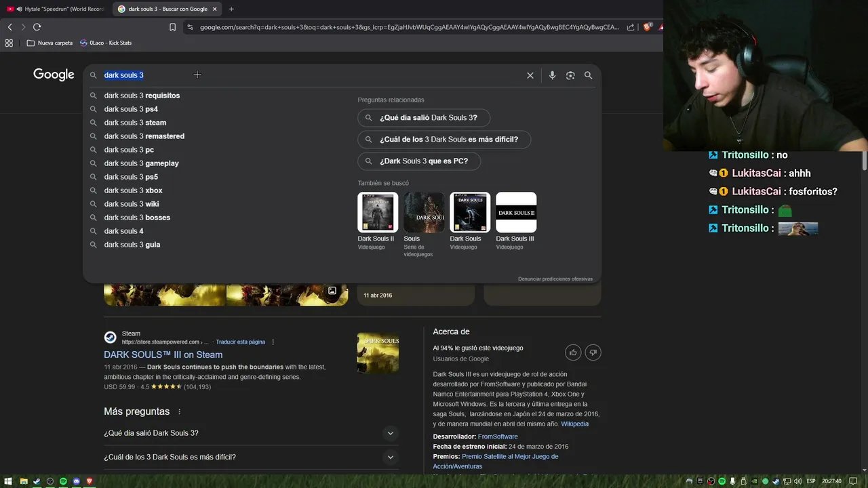
Task: Bookmark this page with the bookmark icon
Action: [x=172, y=27]
